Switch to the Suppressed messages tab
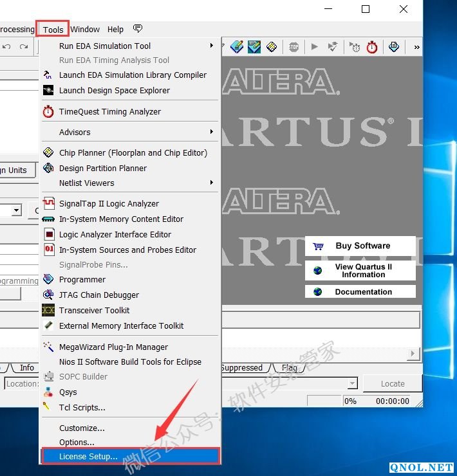Screen dimensions: 457x476 point(241,368)
